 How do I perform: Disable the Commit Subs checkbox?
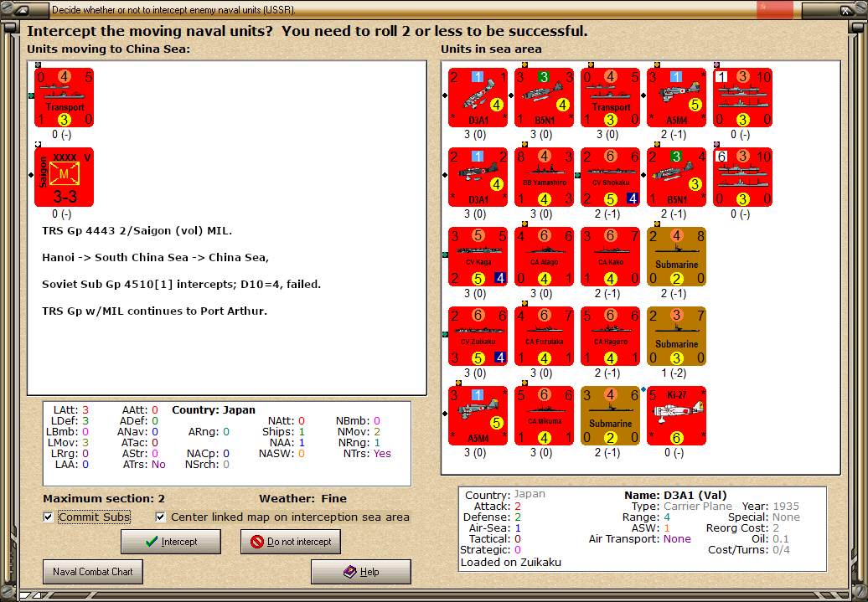(x=48, y=517)
